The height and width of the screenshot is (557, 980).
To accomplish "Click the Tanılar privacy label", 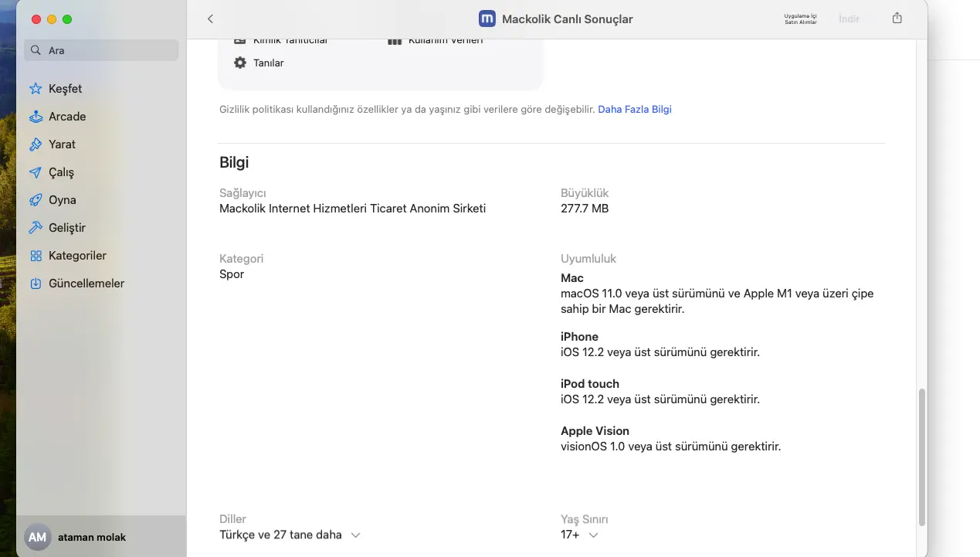I will [x=269, y=63].
